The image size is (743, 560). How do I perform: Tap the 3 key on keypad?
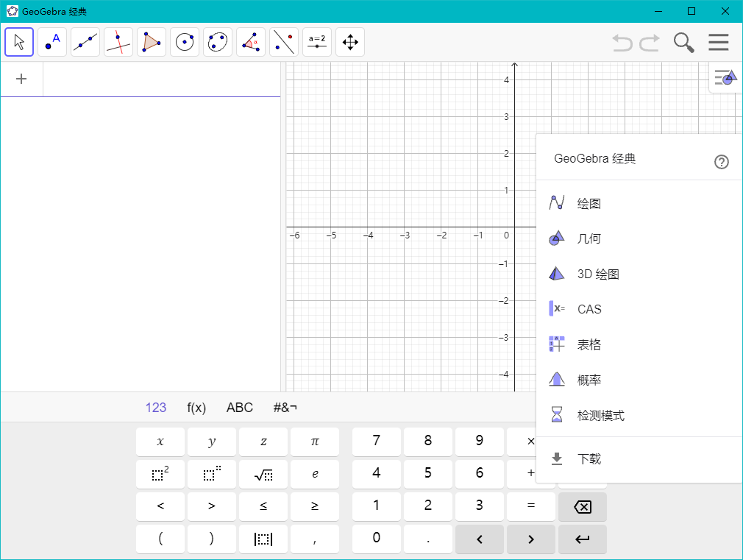pos(480,506)
